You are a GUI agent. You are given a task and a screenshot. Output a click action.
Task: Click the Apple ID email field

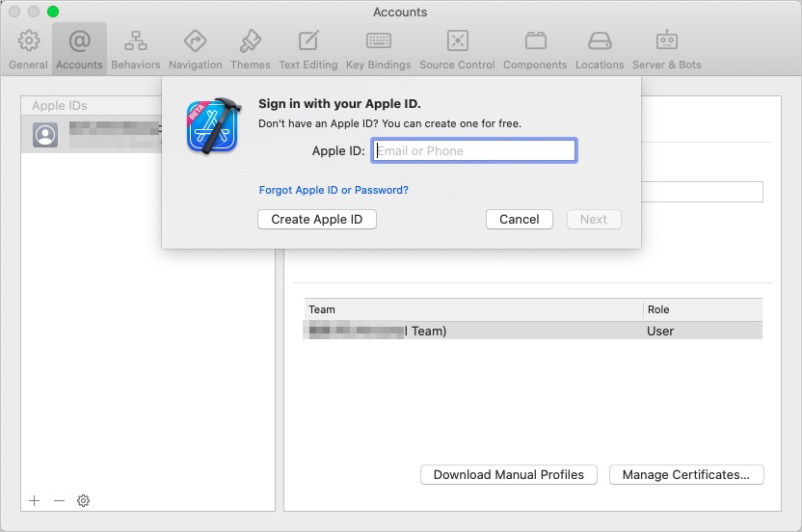point(474,150)
